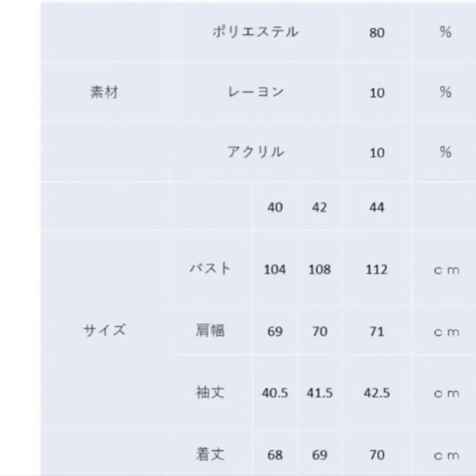Select the 104 bust measurement
This screenshot has width=476, height=476.
pos(274,269)
